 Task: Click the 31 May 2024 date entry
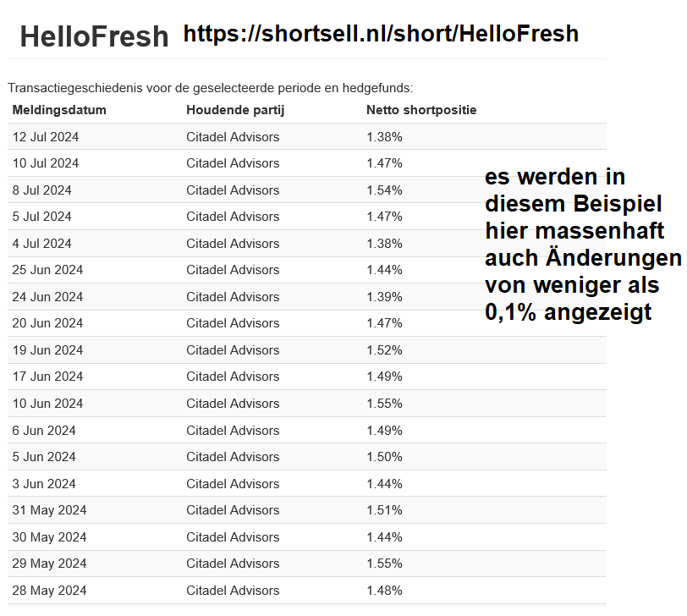click(49, 510)
